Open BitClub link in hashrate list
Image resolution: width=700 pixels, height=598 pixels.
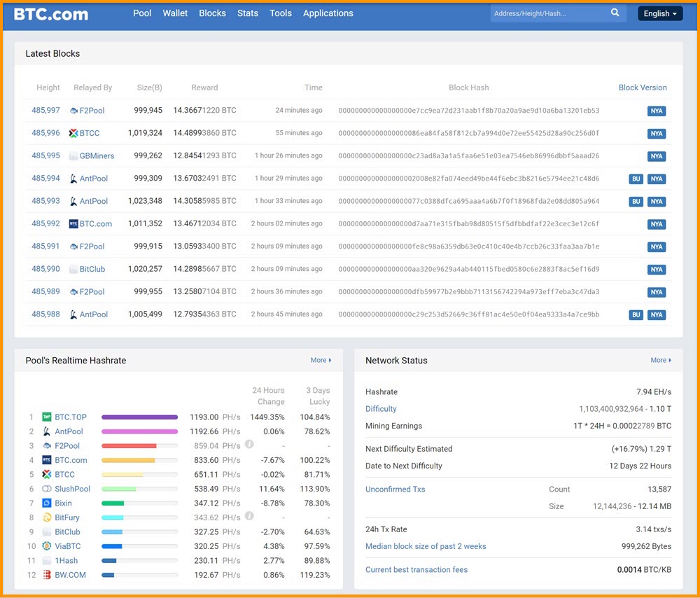tap(67, 532)
